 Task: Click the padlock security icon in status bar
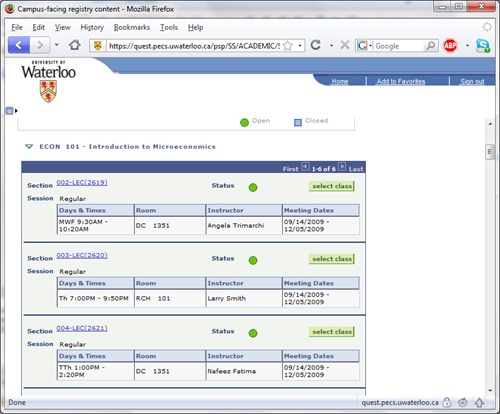click(x=447, y=402)
